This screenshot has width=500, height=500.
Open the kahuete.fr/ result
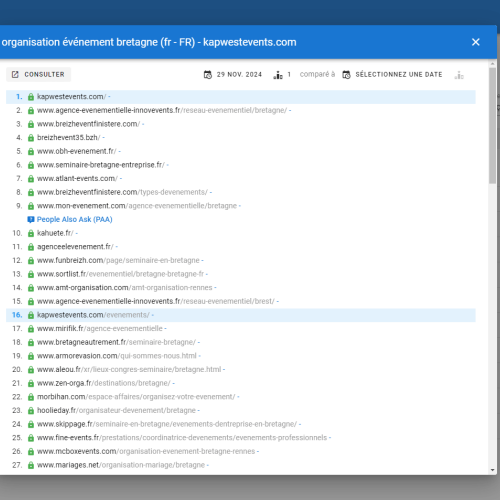[55, 233]
